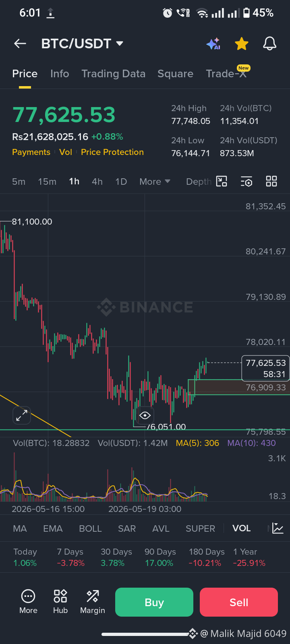Tap the battery 45% status icon
Image resolution: width=290 pixels, height=644 pixels.
pos(258,13)
